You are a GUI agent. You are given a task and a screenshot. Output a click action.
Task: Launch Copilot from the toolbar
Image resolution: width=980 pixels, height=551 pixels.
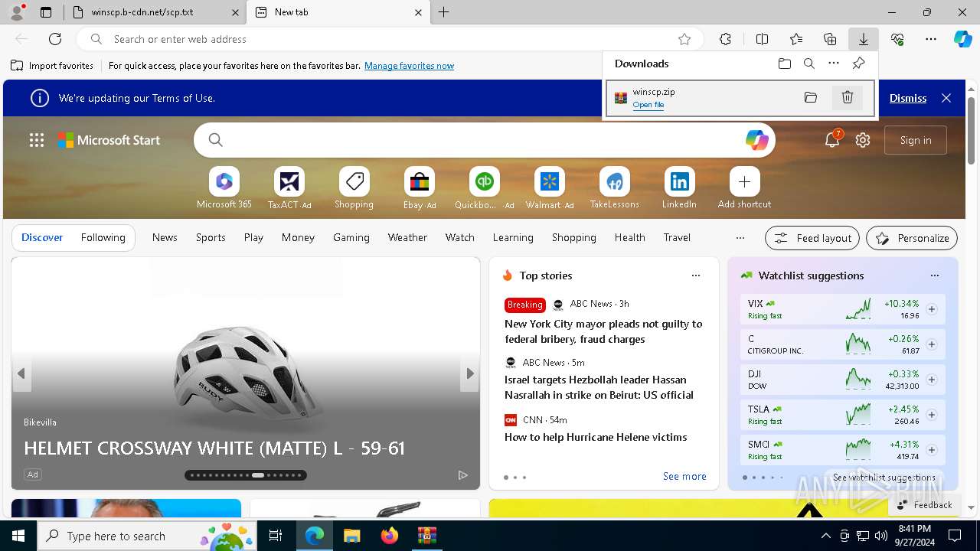pos(962,39)
